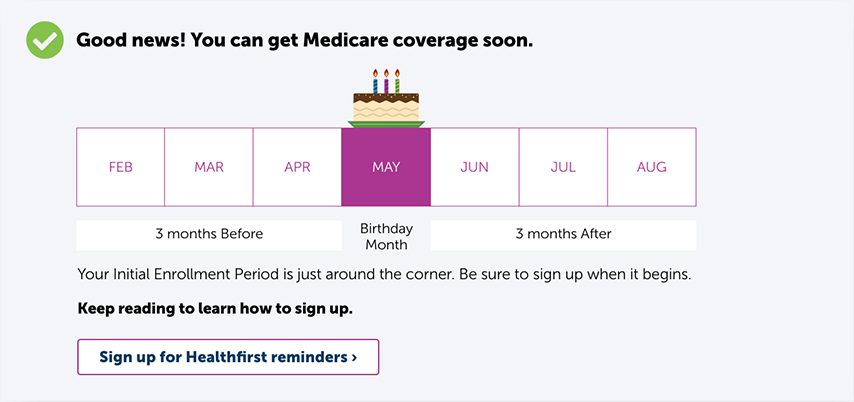Click Keep reading to learn how text

coord(215,309)
